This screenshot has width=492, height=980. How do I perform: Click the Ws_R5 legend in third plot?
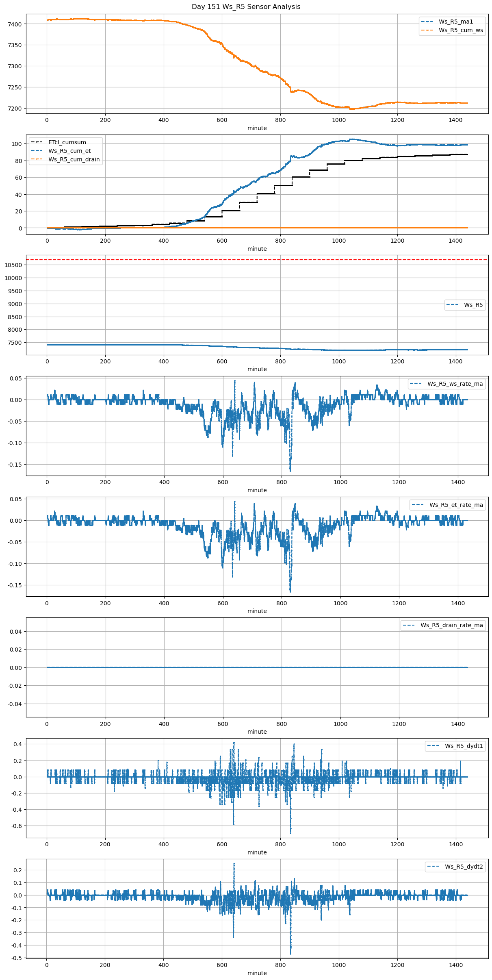point(473,305)
